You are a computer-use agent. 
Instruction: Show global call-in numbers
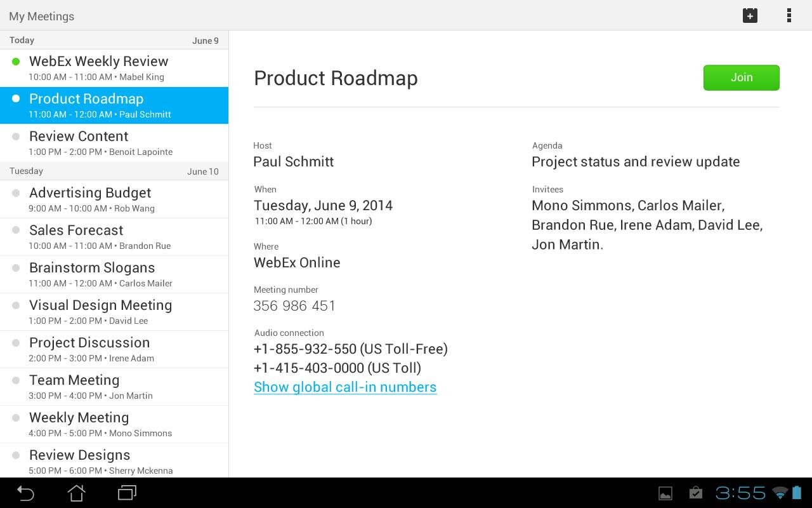tap(345, 387)
